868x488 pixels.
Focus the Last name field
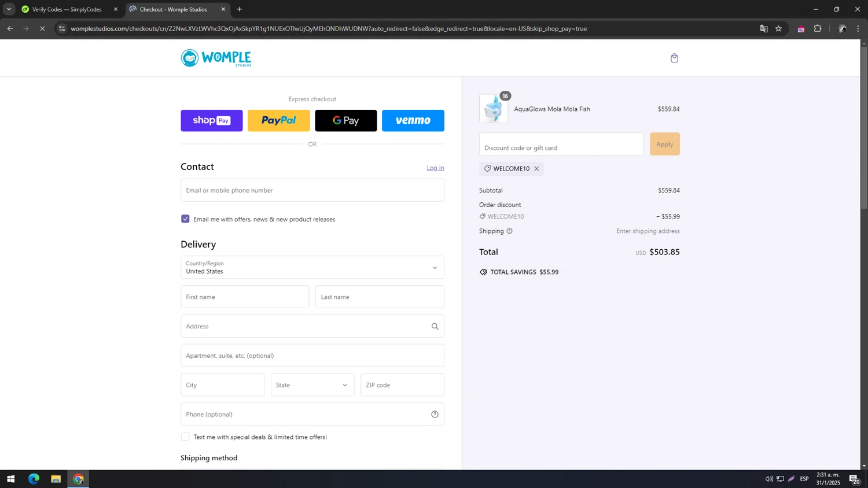(x=380, y=297)
